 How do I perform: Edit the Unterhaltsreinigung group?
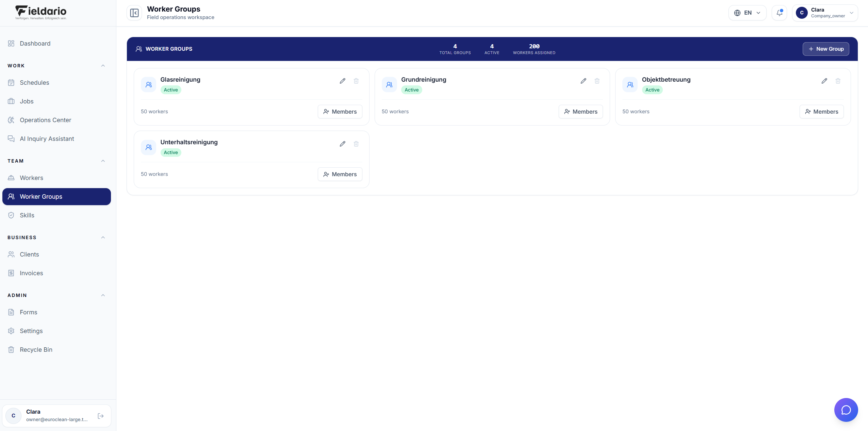[x=342, y=144]
